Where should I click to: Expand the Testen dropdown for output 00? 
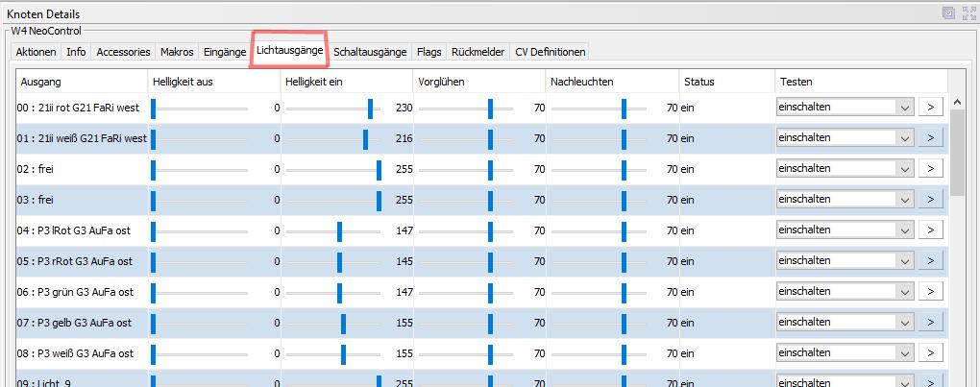[x=903, y=108]
